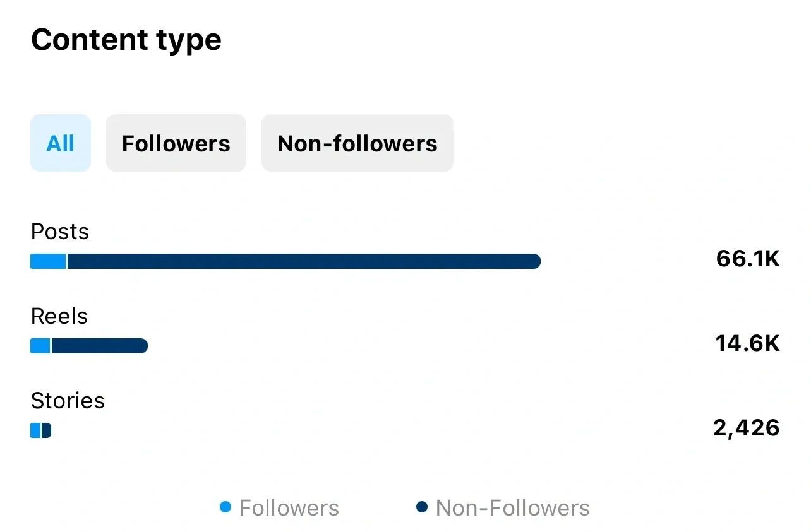Click the 2,426 Stories total

pos(747,429)
